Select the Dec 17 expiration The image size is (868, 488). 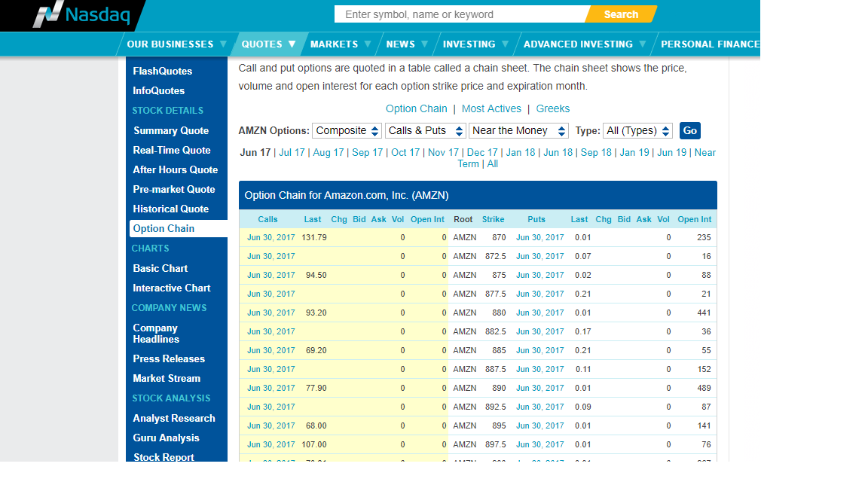click(482, 153)
